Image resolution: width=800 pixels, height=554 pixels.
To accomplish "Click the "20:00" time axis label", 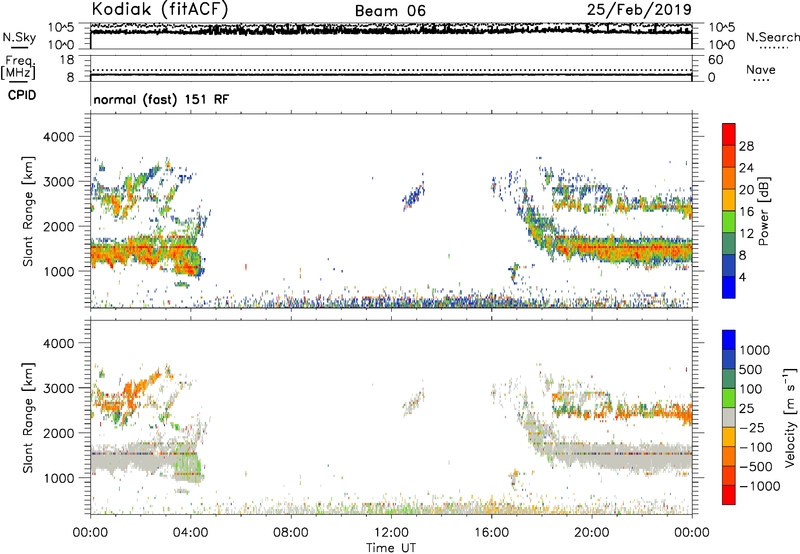I will point(592,533).
